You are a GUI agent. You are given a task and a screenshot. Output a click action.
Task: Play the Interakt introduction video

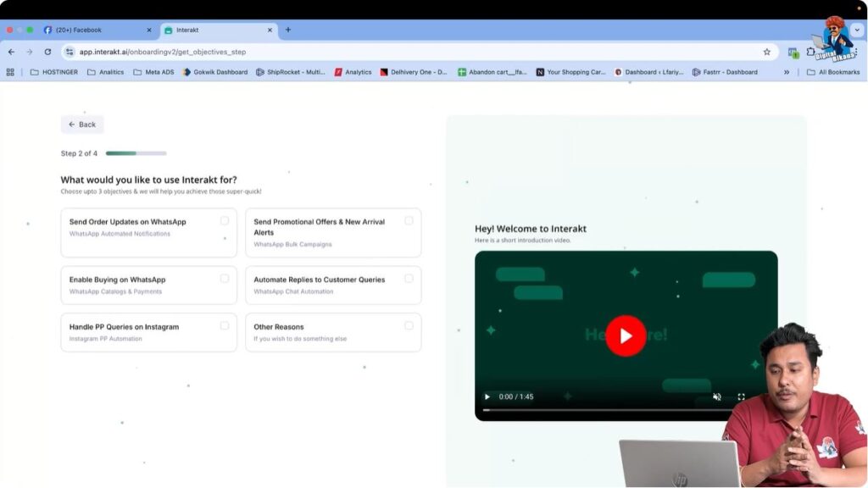(626, 335)
